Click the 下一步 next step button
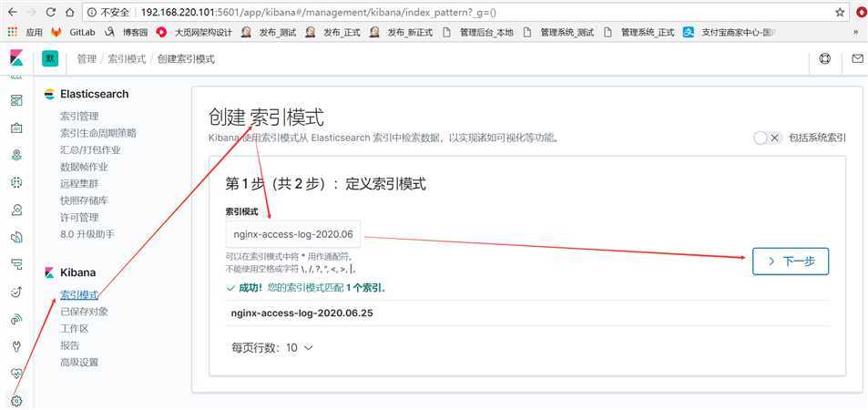The image size is (868, 410). pyautogui.click(x=791, y=261)
